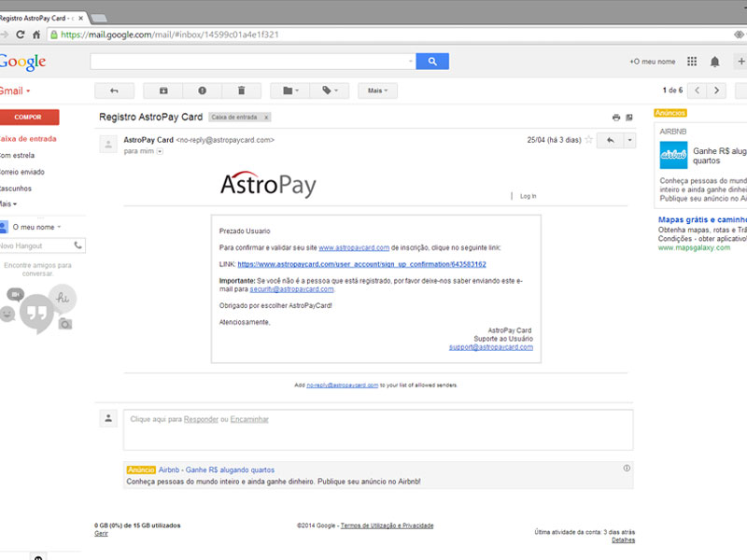Open Google notifications bell
The width and height of the screenshot is (747, 560).
[713, 60]
